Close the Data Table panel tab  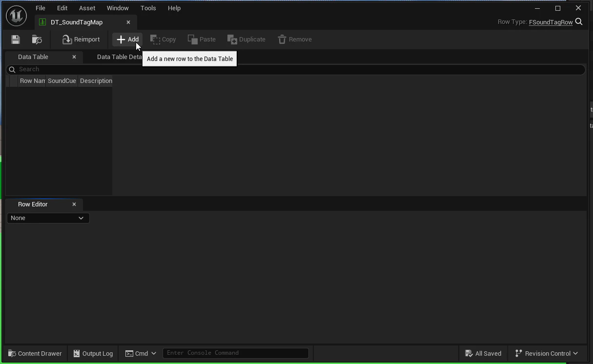point(74,57)
